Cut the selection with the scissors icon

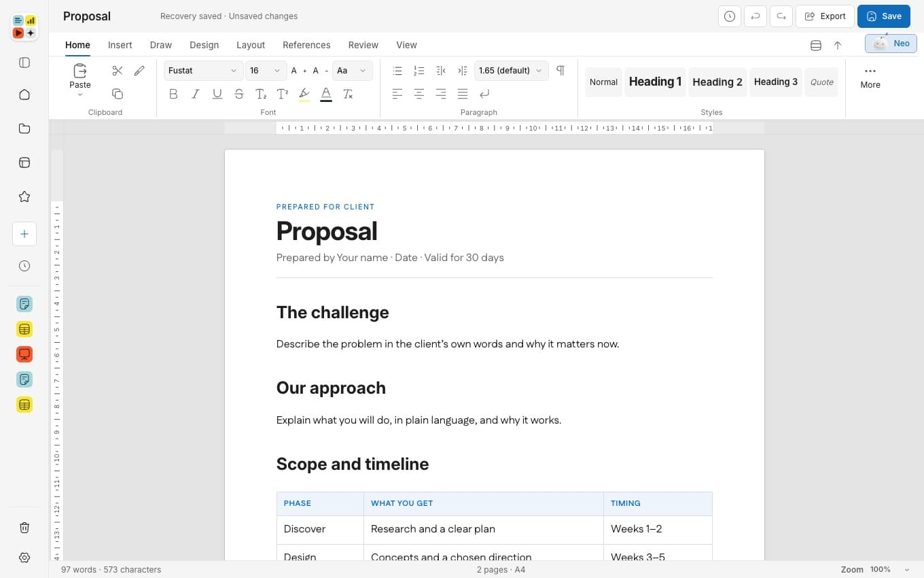pos(118,71)
